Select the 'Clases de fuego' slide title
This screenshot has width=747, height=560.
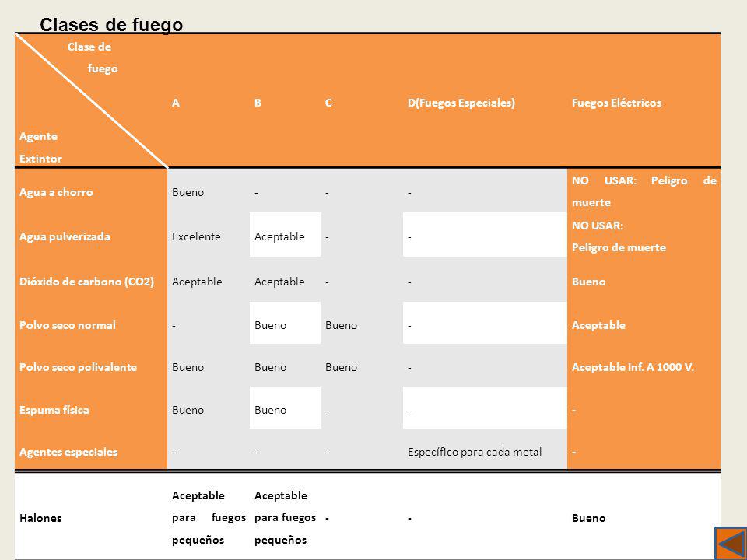tap(111, 25)
